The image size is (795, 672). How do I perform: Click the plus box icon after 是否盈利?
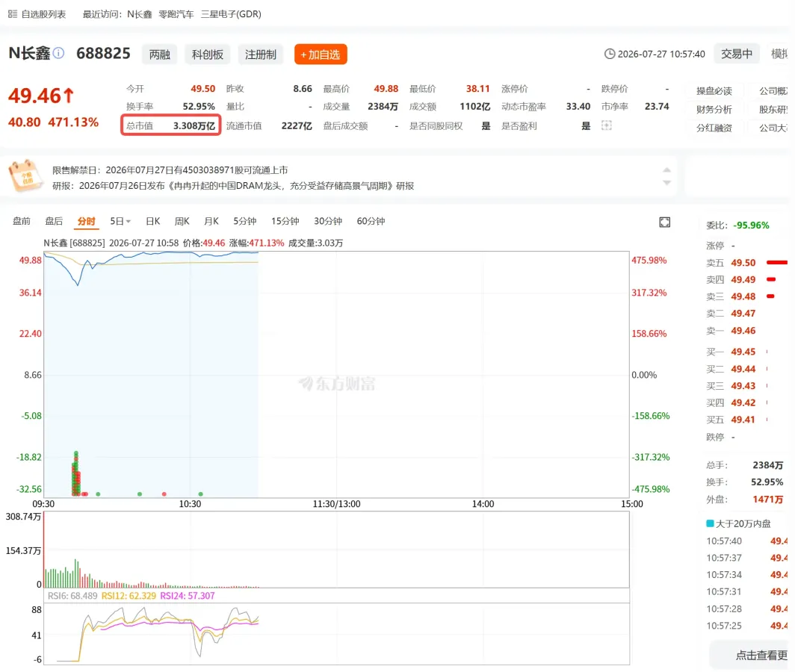[x=607, y=125]
